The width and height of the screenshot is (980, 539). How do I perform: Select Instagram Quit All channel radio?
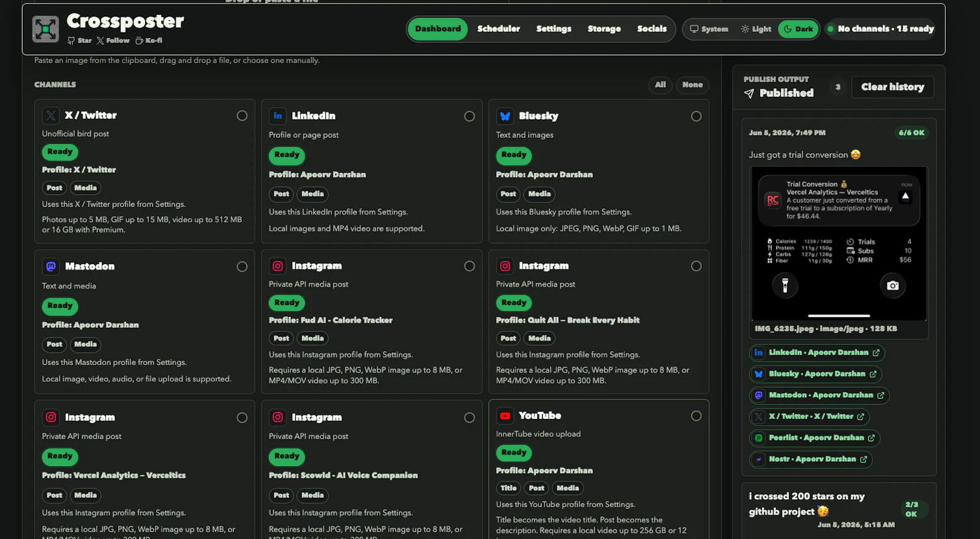[696, 266]
